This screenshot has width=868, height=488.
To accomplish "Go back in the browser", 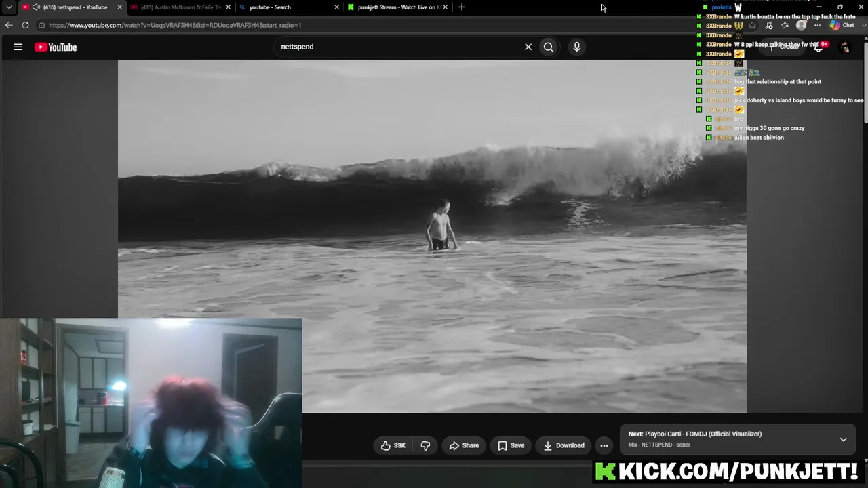I will pyautogui.click(x=9, y=25).
